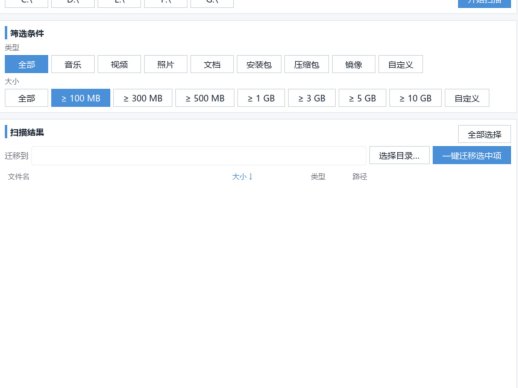Filter results by 视频 type
The width and height of the screenshot is (518, 388).
(x=119, y=64)
